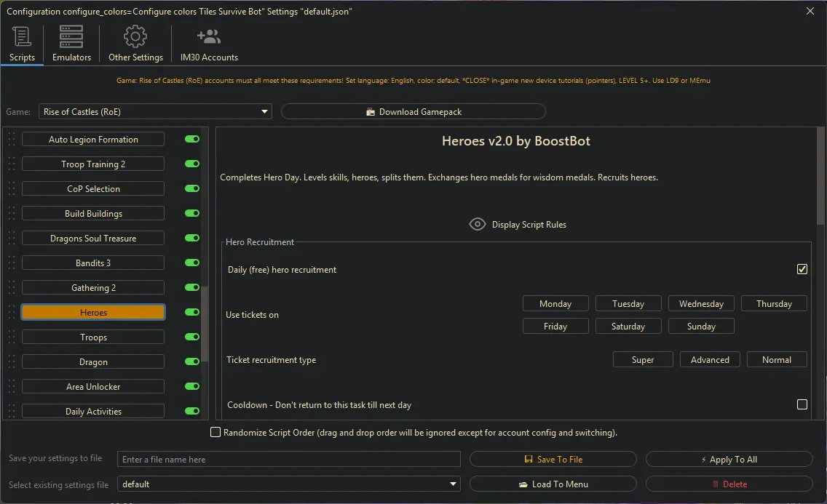Click drag handle beside Gathering 2

12,287
